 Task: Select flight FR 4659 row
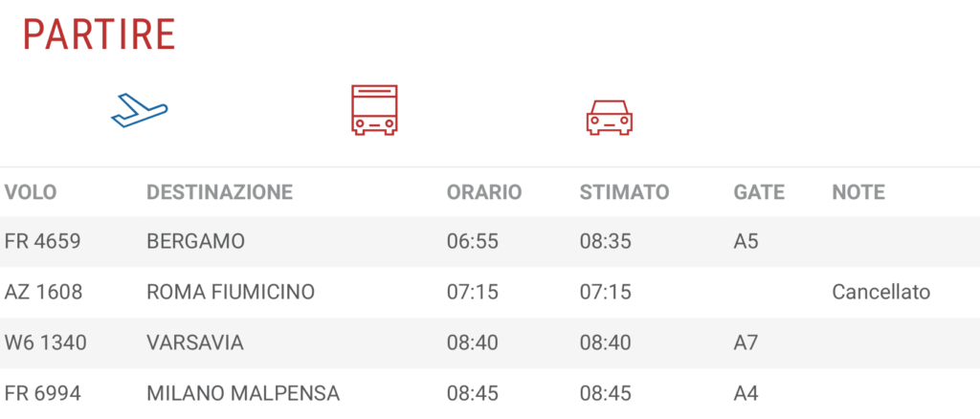point(490,242)
